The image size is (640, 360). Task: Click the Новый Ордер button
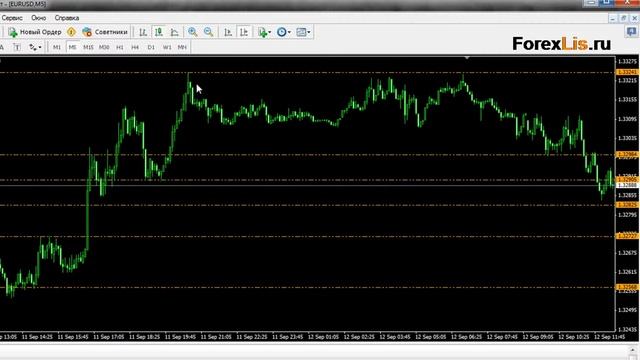[35, 32]
